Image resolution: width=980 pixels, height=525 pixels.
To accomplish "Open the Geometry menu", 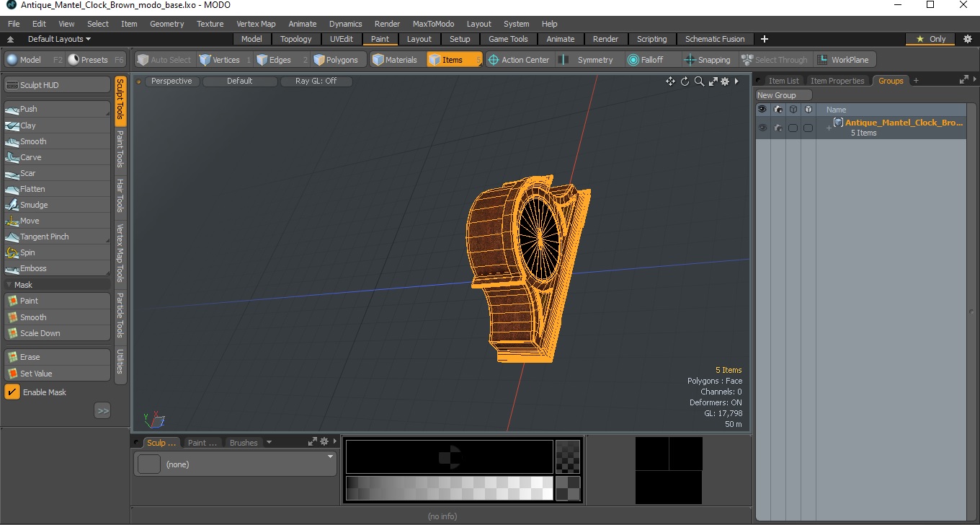I will (166, 24).
